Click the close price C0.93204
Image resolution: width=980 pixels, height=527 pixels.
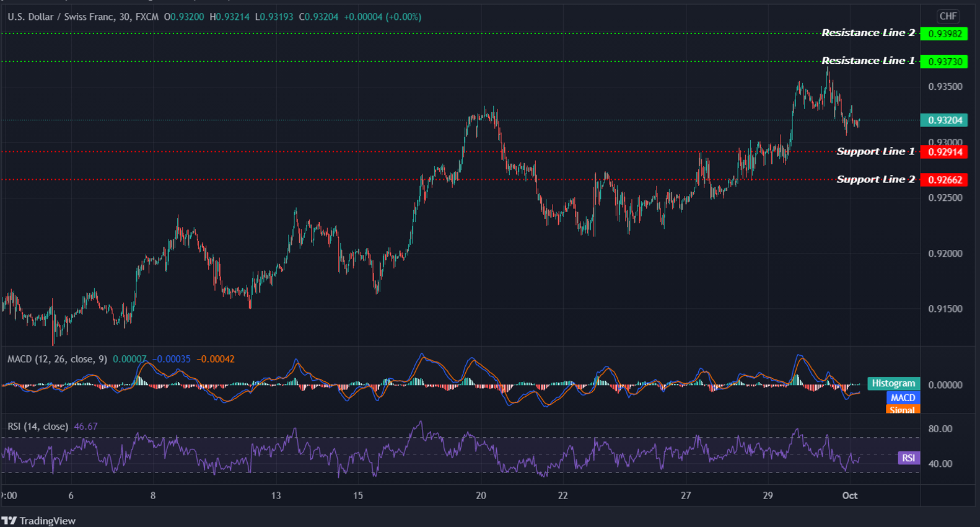tap(319, 17)
